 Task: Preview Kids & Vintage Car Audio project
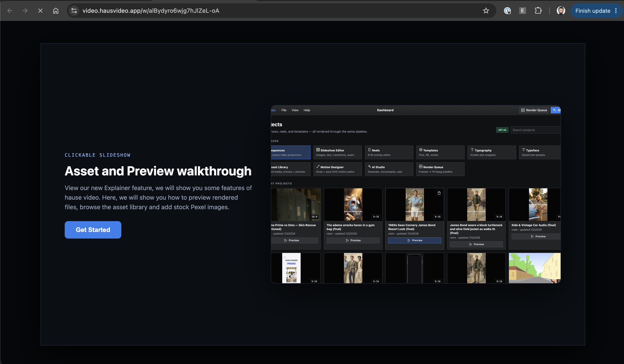pos(536,236)
